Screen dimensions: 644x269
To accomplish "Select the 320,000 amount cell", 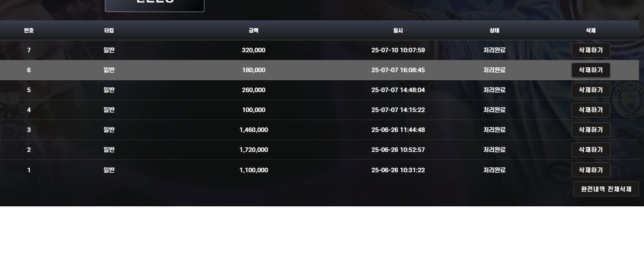I will pos(253,50).
